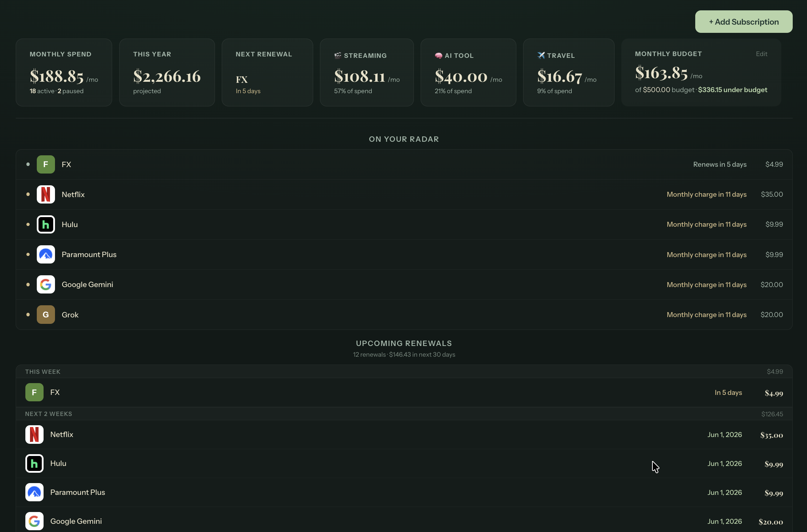Click the Streaming clapperboard icon

point(338,55)
